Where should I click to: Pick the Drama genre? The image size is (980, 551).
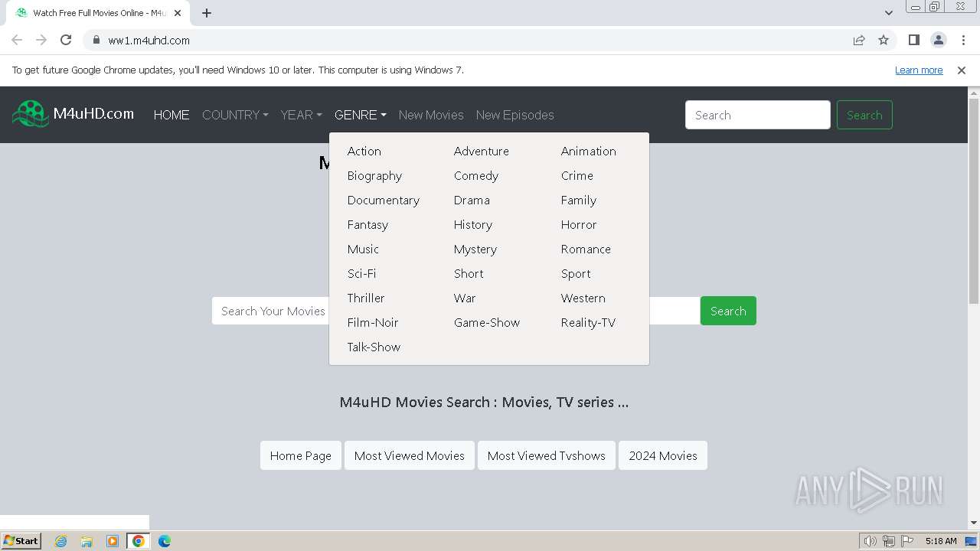pyautogui.click(x=472, y=200)
